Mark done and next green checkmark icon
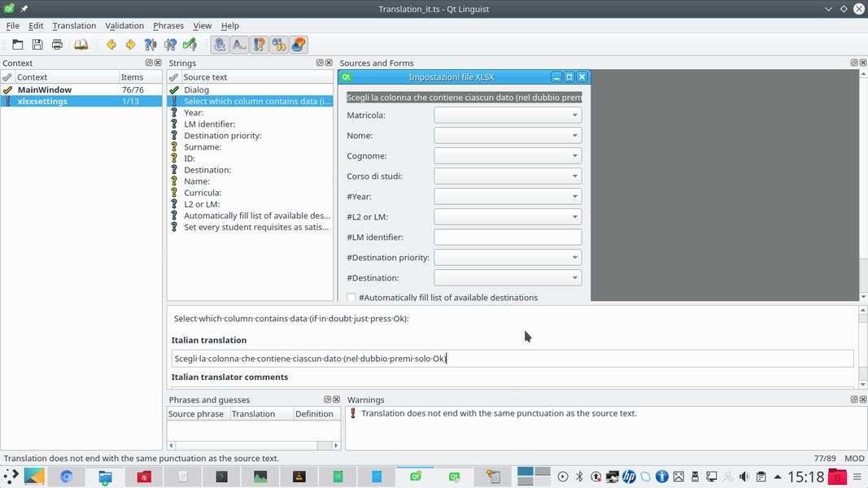Screen dimensions: 868x488 click(190, 45)
